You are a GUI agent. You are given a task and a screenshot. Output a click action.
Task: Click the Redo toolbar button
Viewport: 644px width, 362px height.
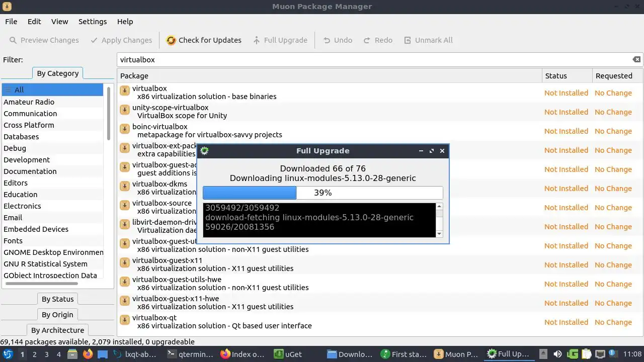click(378, 40)
